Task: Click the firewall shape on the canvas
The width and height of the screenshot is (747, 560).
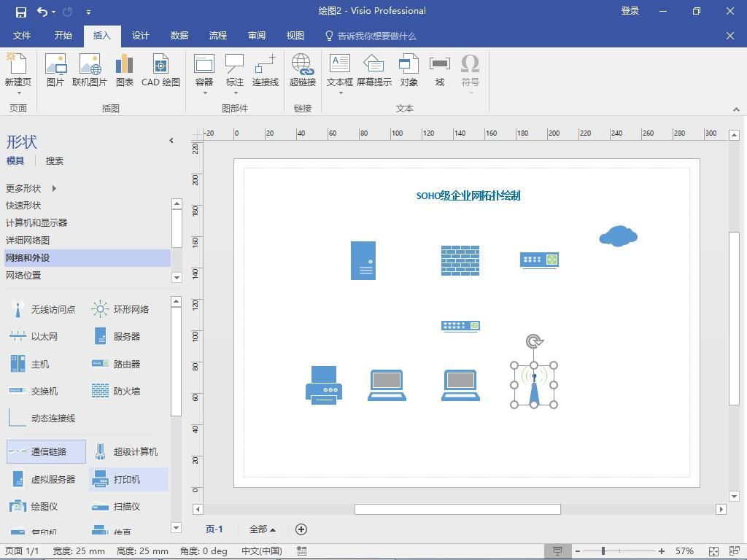Action: pos(460,260)
